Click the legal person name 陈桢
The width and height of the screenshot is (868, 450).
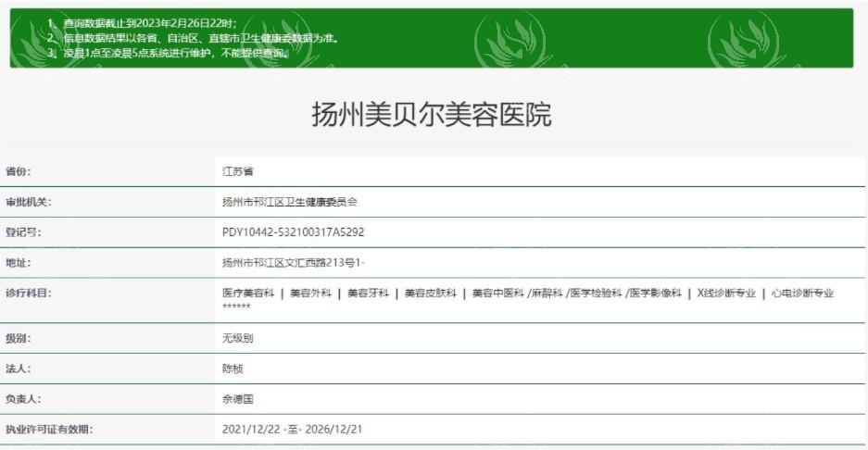pyautogui.click(x=233, y=369)
